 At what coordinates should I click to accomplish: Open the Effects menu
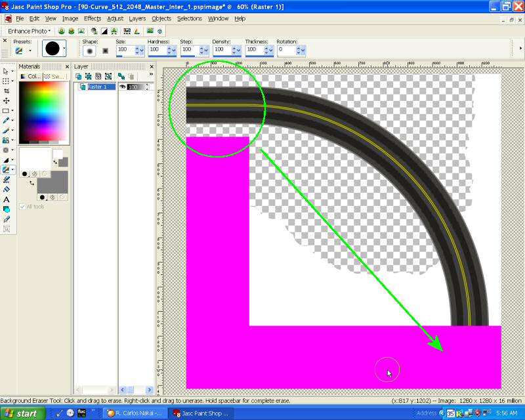(x=93, y=18)
